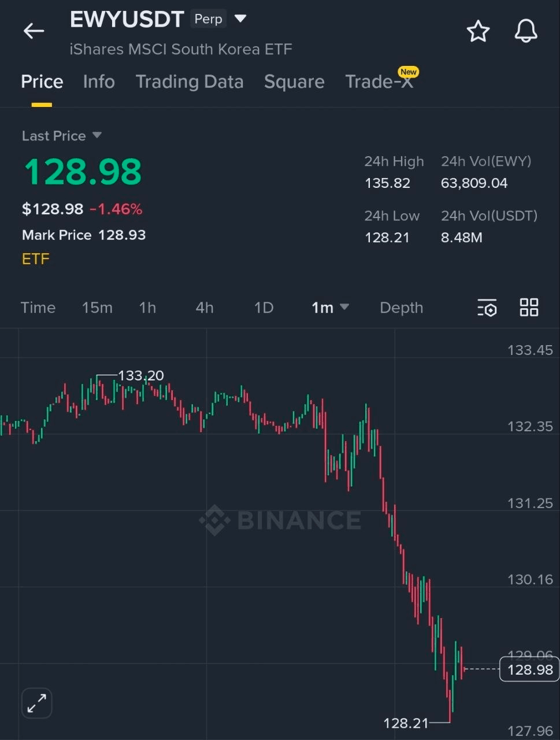Viewport: 560px width, 740px height.
Task: Open the Trading Data tab
Action: point(190,82)
